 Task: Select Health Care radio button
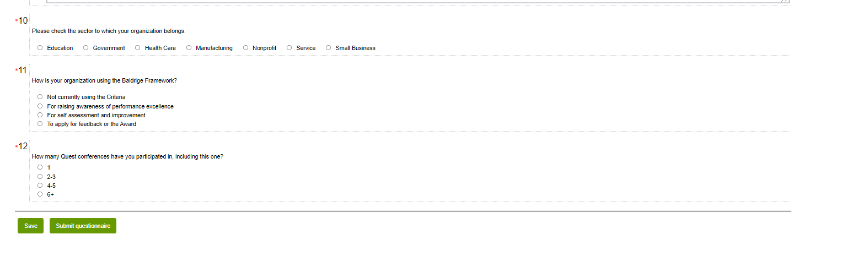(x=138, y=48)
